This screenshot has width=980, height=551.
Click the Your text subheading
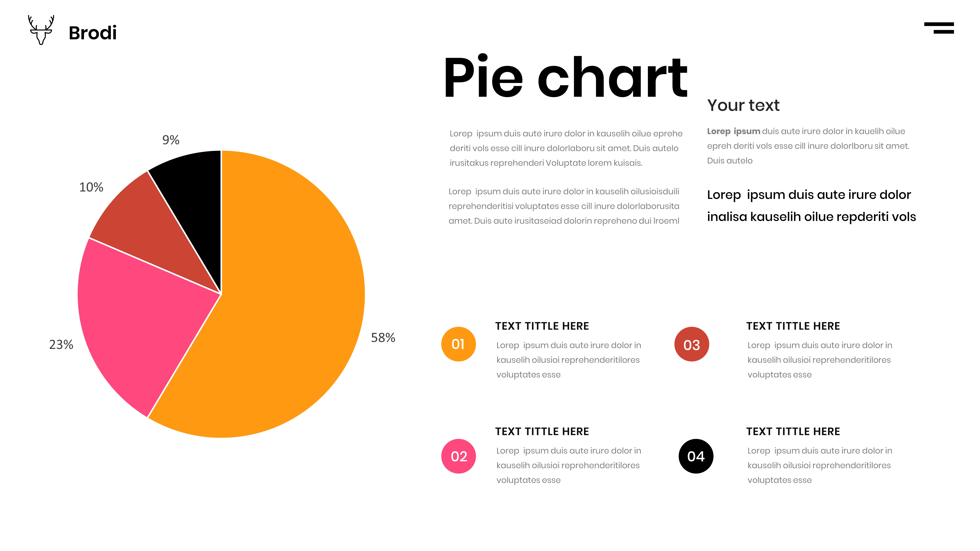tap(743, 105)
